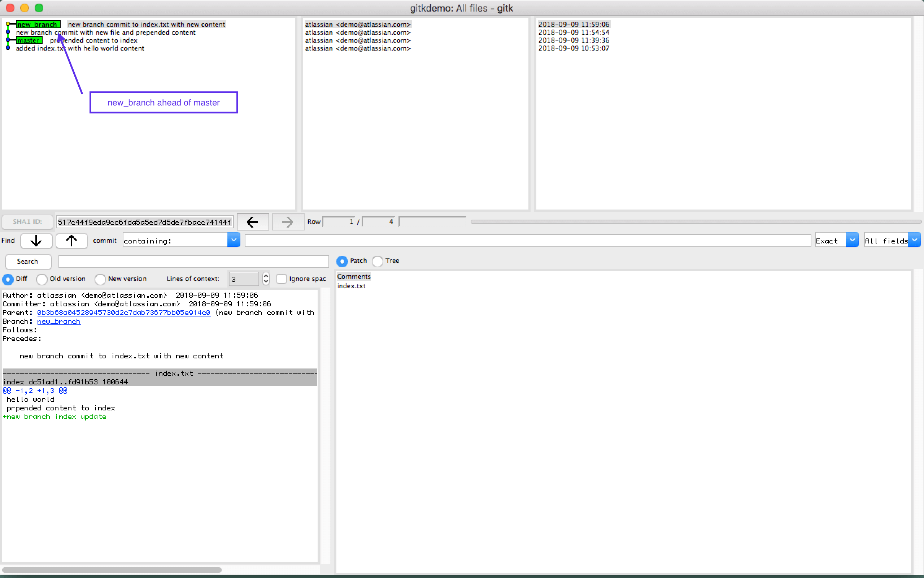Click date '2018-09-09 11:39:36'

click(x=574, y=40)
